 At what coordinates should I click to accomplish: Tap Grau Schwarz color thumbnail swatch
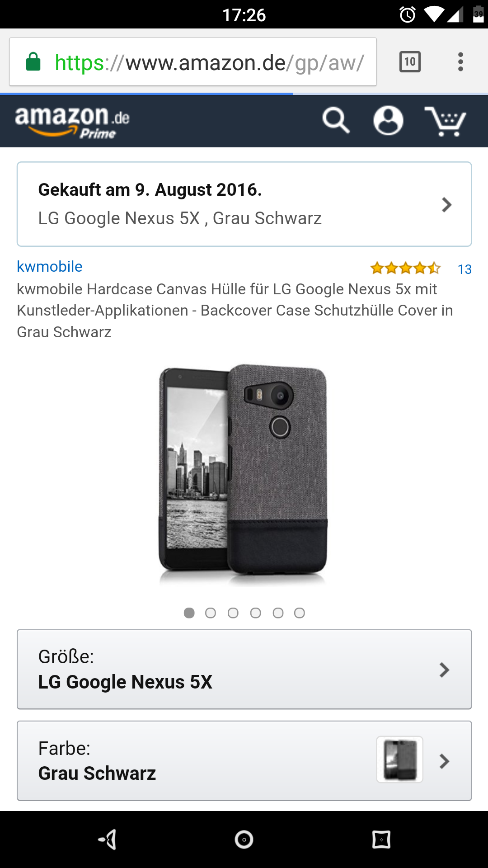click(400, 759)
